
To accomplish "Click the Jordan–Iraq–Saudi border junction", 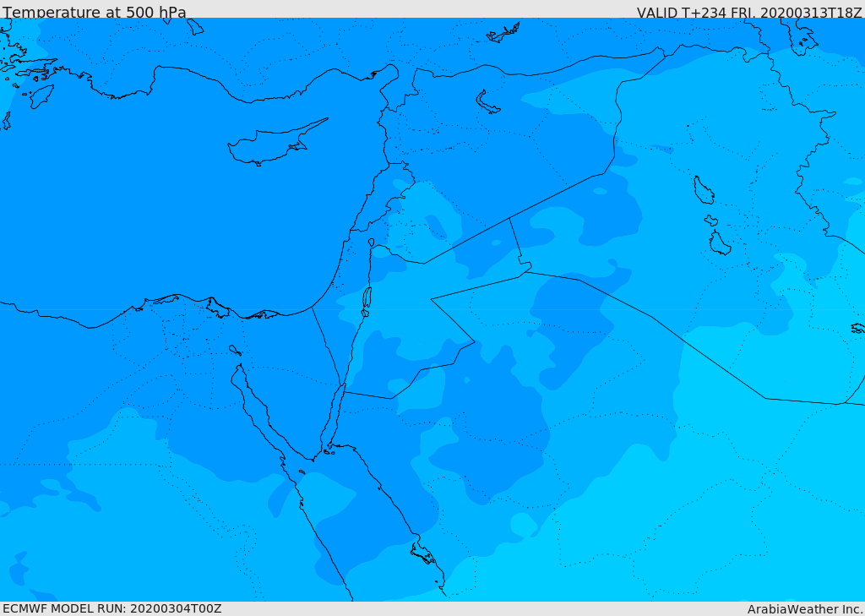I will tap(526, 271).
